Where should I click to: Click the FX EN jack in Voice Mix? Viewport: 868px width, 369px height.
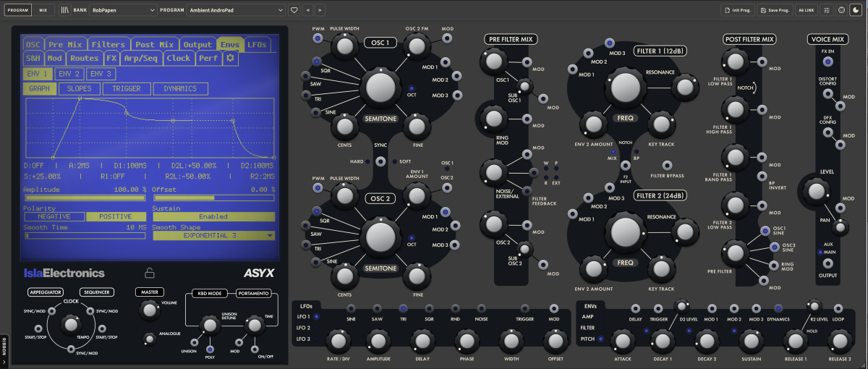pyautogui.click(x=828, y=61)
